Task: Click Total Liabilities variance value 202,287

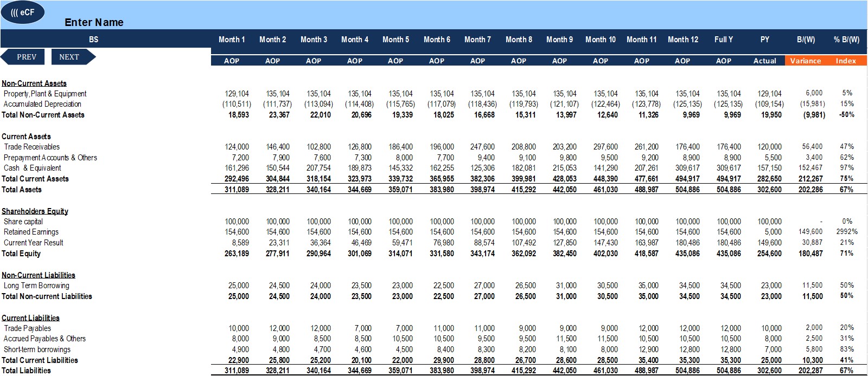Action: tap(810, 371)
